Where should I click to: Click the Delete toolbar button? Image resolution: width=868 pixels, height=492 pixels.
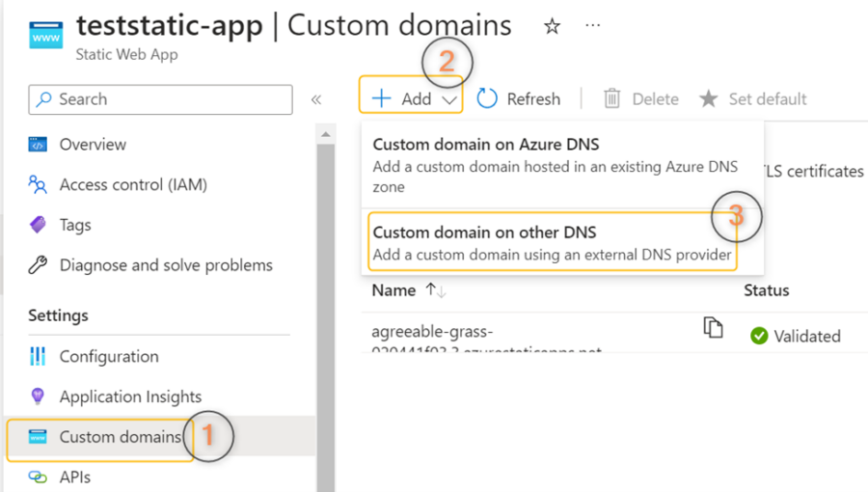641,99
